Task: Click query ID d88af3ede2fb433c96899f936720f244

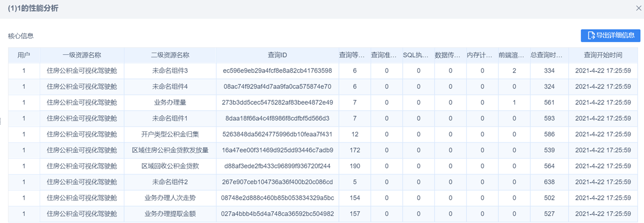Action: pos(277,166)
